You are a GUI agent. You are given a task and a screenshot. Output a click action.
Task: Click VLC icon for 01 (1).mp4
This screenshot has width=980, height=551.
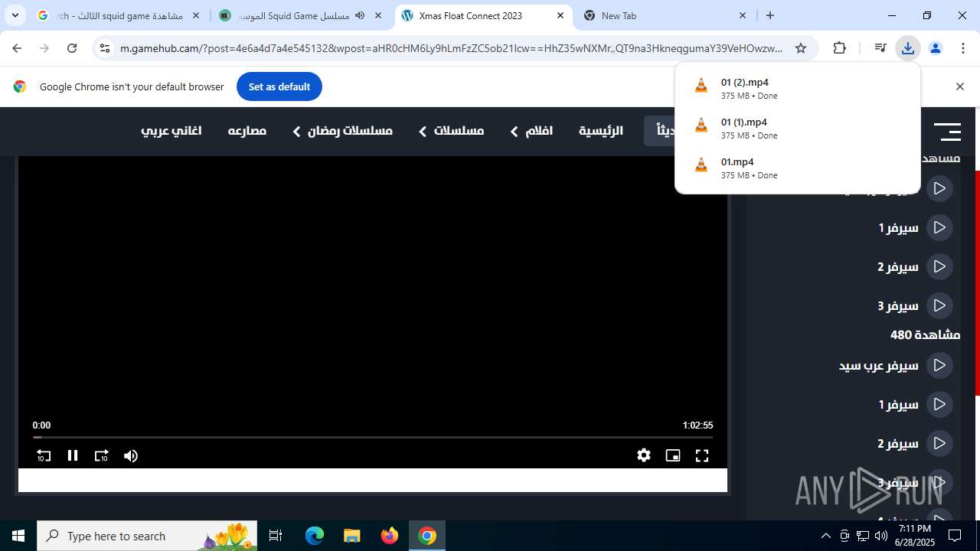701,126
